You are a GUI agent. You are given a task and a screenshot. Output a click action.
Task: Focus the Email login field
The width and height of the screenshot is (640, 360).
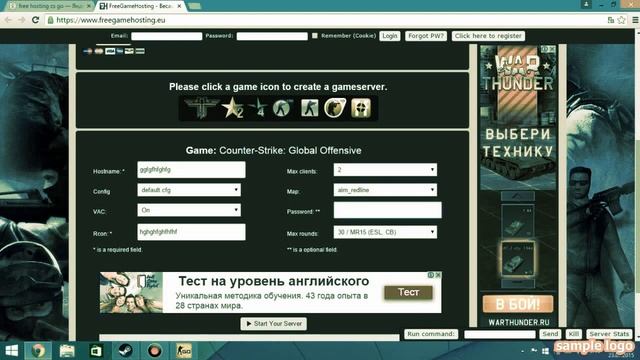click(x=167, y=36)
